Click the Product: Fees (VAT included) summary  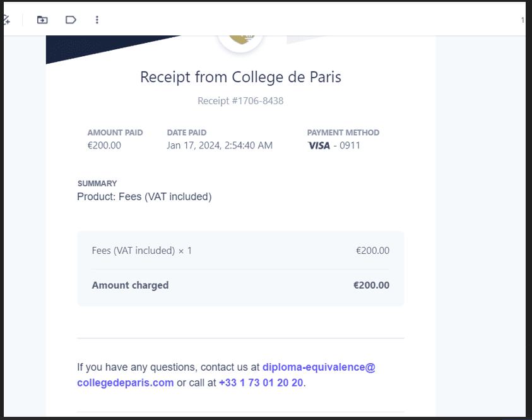click(x=144, y=196)
